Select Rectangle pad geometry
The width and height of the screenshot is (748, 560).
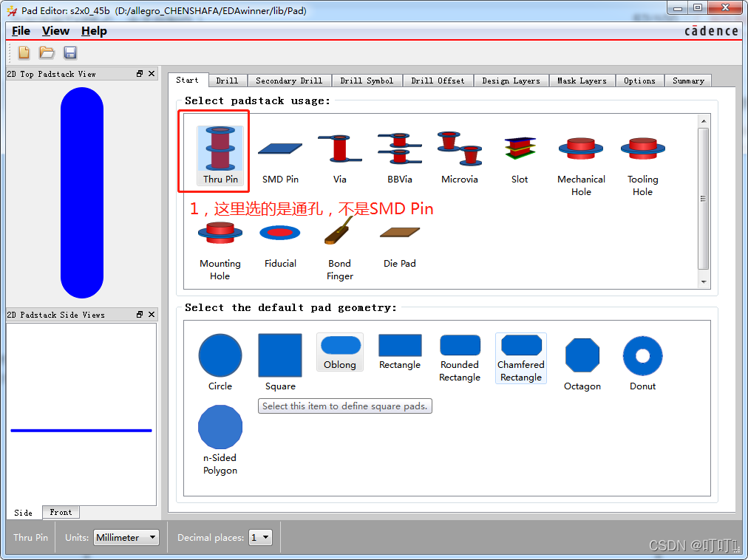point(400,352)
